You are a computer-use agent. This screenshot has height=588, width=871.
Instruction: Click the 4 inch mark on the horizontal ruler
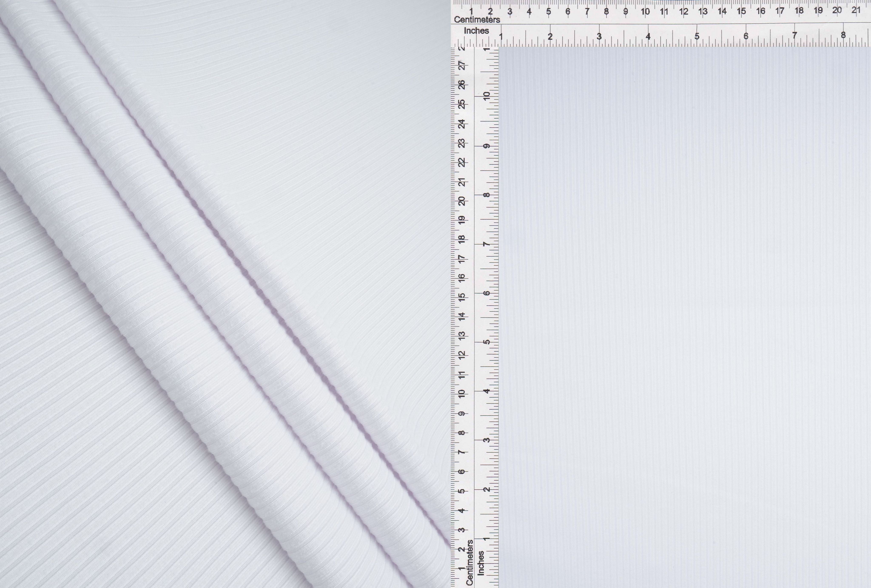pos(648,36)
